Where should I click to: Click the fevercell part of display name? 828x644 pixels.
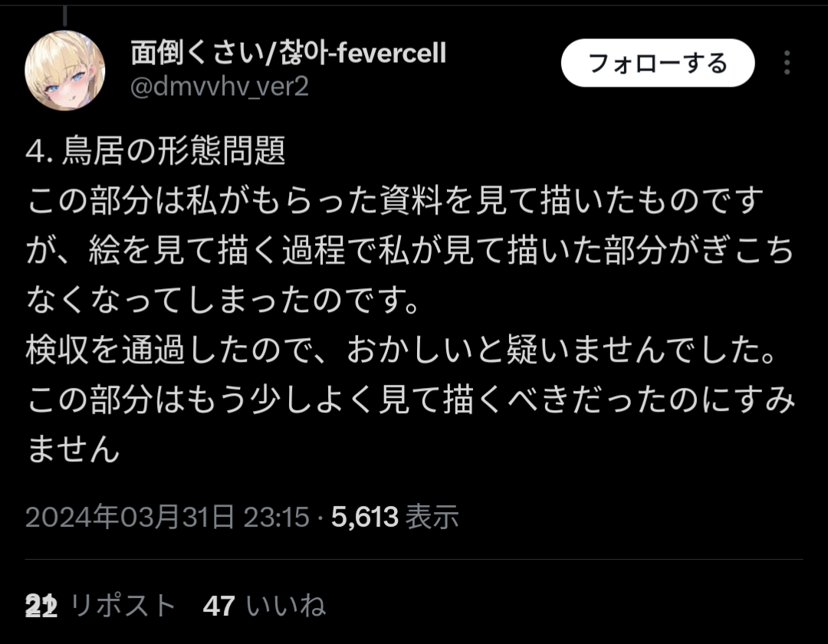[x=391, y=53]
